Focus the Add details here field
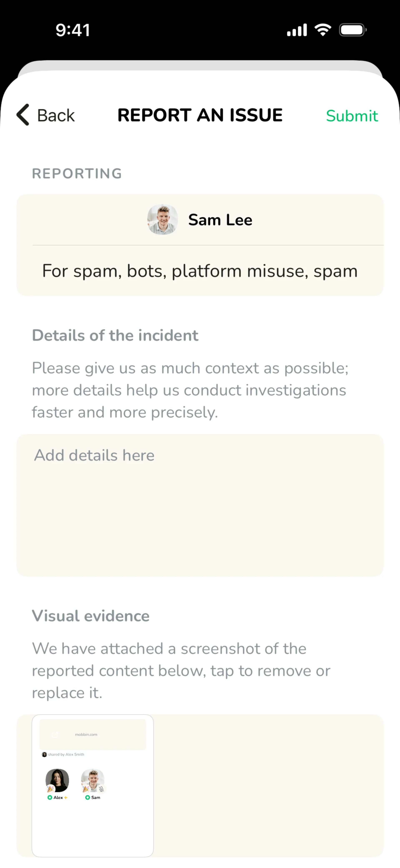Viewport: 400px width, 868px height. (200, 505)
